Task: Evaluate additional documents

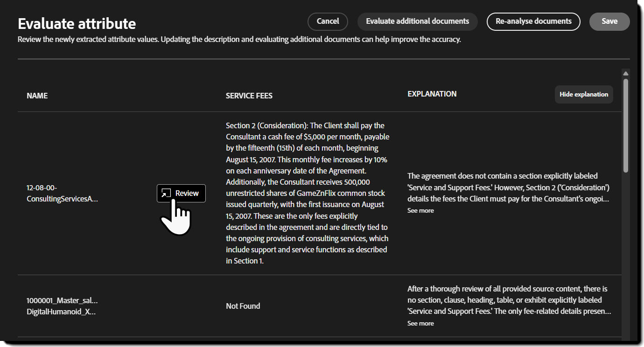Action: [x=417, y=21]
